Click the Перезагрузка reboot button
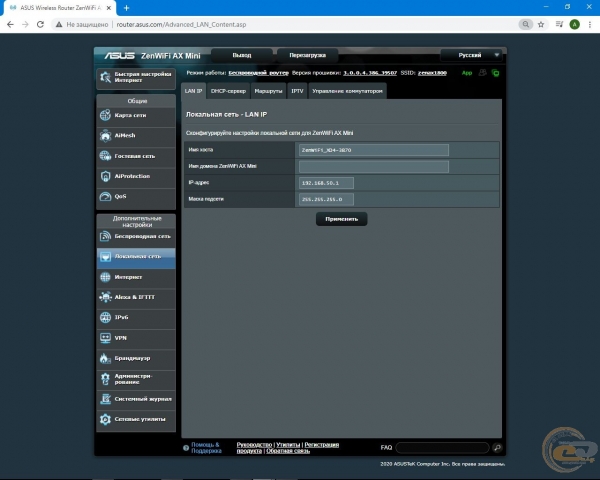600x480 pixels. [x=308, y=55]
